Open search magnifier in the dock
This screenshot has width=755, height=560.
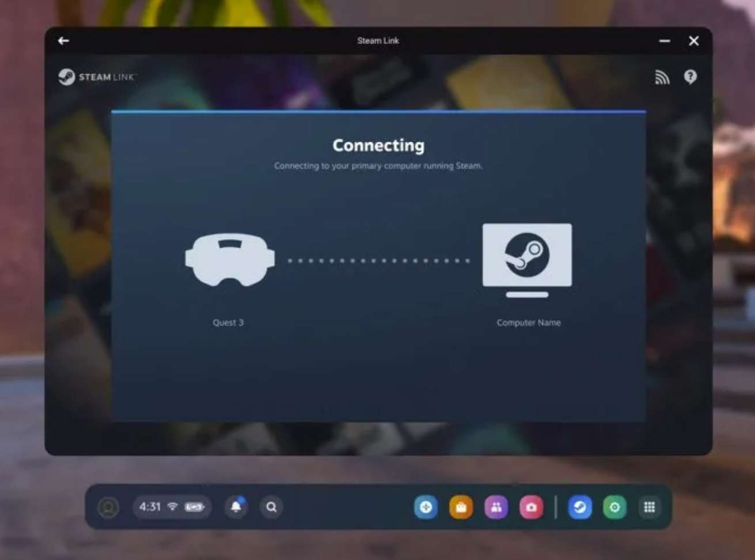[271, 507]
